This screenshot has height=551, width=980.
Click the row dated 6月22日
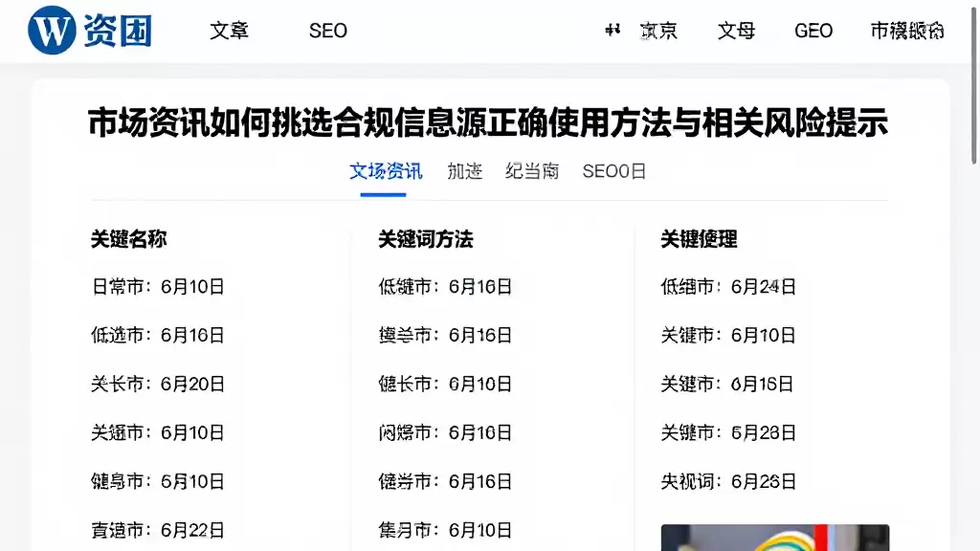click(x=158, y=530)
